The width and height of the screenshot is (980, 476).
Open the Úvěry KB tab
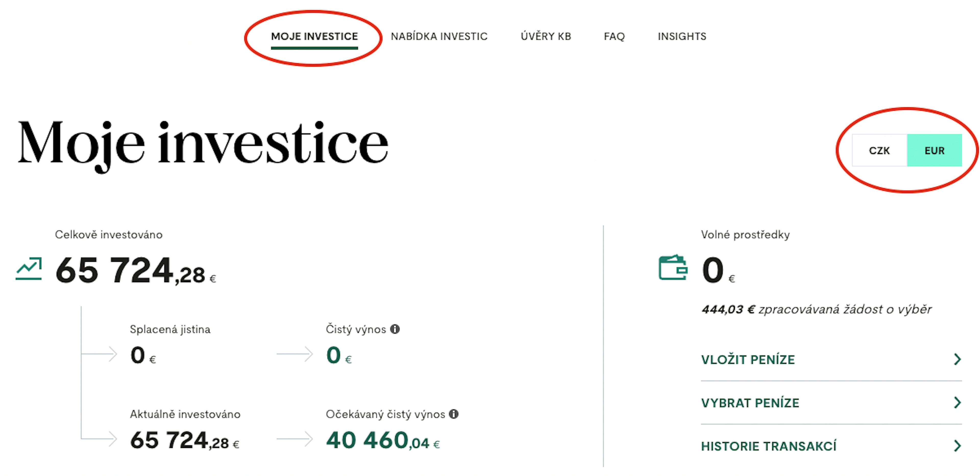pos(546,37)
